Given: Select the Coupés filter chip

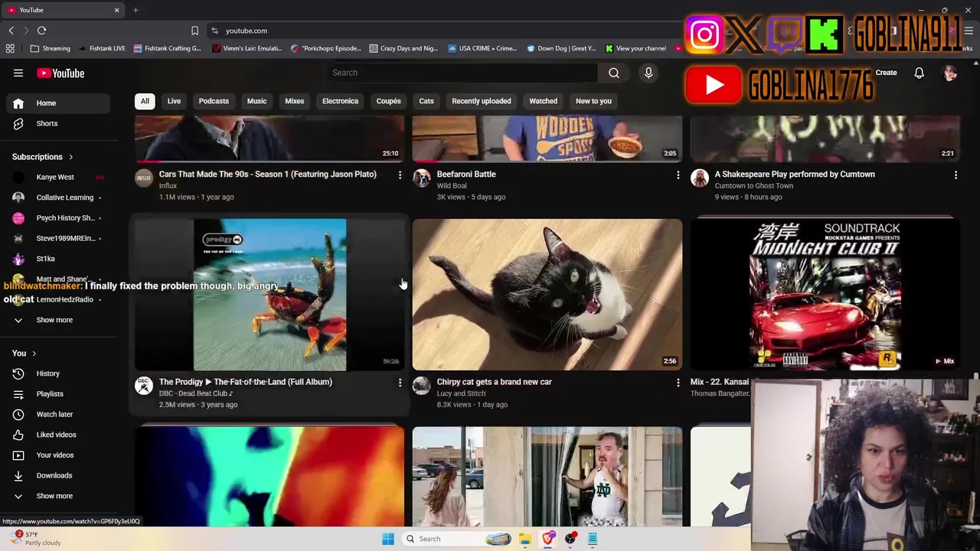Looking at the screenshot, I should [x=388, y=101].
